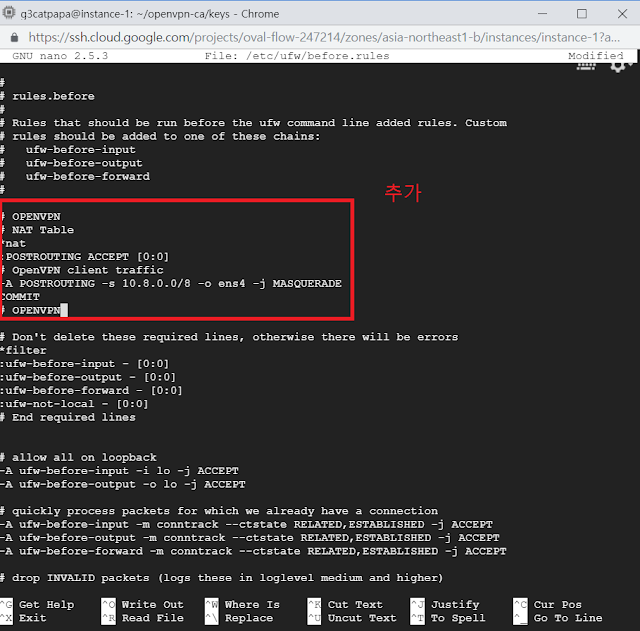This screenshot has width=640, height=631.
Task: Click the ':POSTROUTING ACCEPT [0:0]' line
Action: coord(85,257)
